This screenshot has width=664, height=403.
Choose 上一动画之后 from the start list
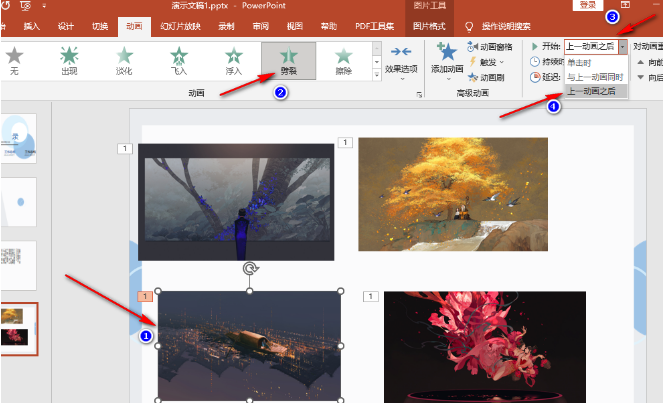pos(596,91)
